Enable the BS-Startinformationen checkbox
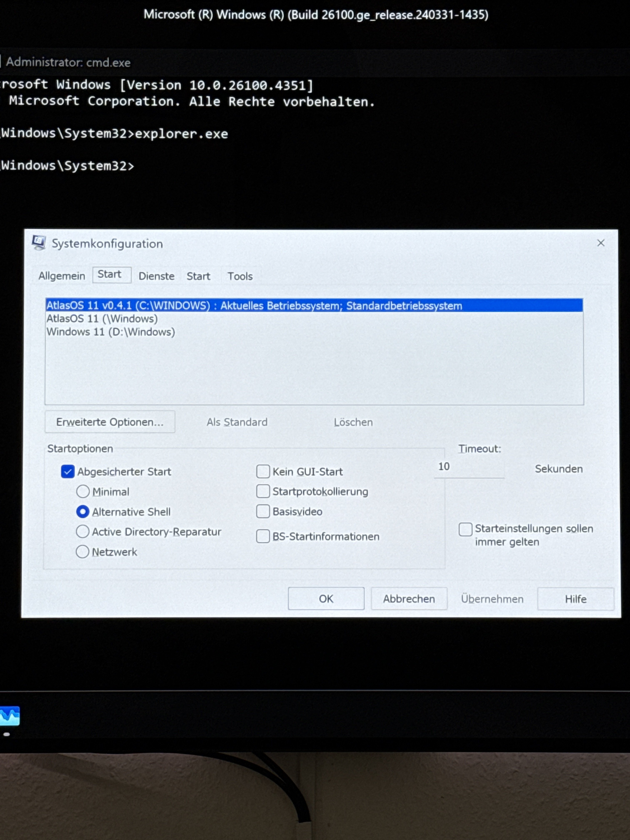 click(263, 537)
